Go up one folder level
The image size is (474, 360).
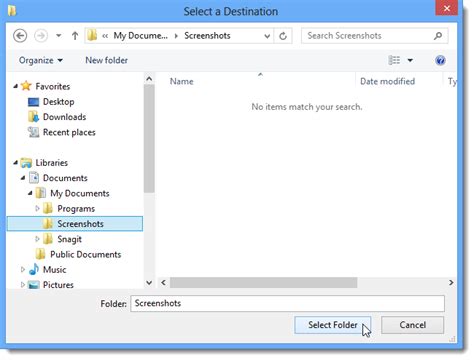click(75, 36)
